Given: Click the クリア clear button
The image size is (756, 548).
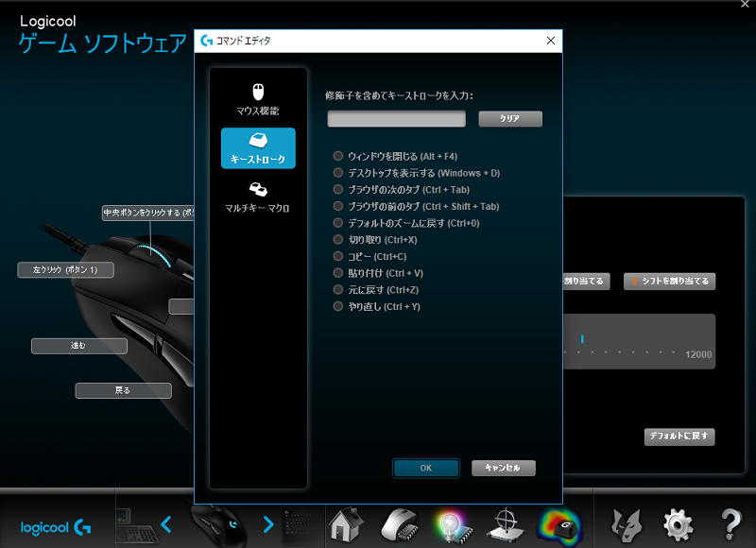Looking at the screenshot, I should coord(510,118).
